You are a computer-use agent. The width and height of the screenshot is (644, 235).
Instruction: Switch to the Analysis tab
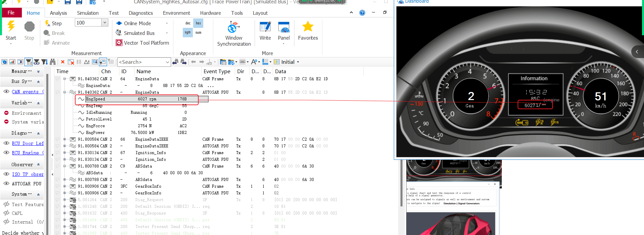(x=58, y=13)
